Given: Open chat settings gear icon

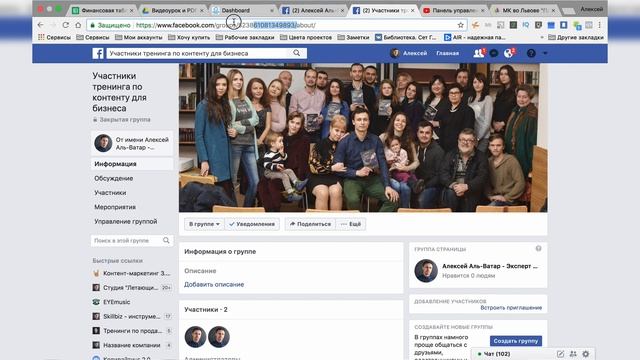Looking at the screenshot, I should 586,354.
